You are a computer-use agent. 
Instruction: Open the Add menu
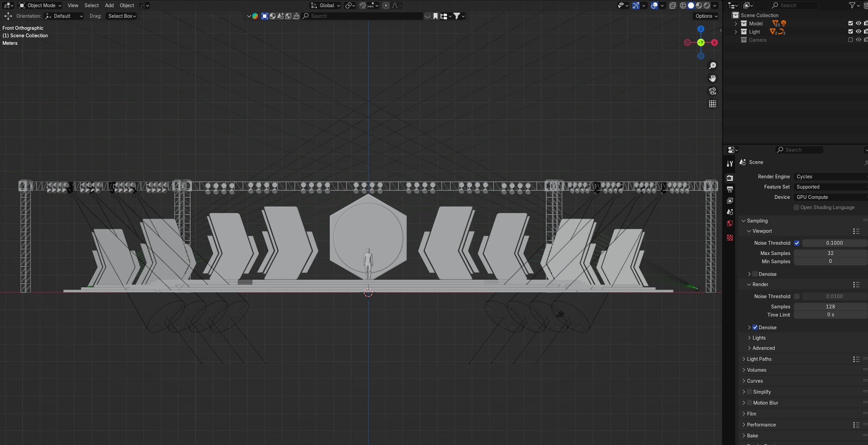pos(109,5)
